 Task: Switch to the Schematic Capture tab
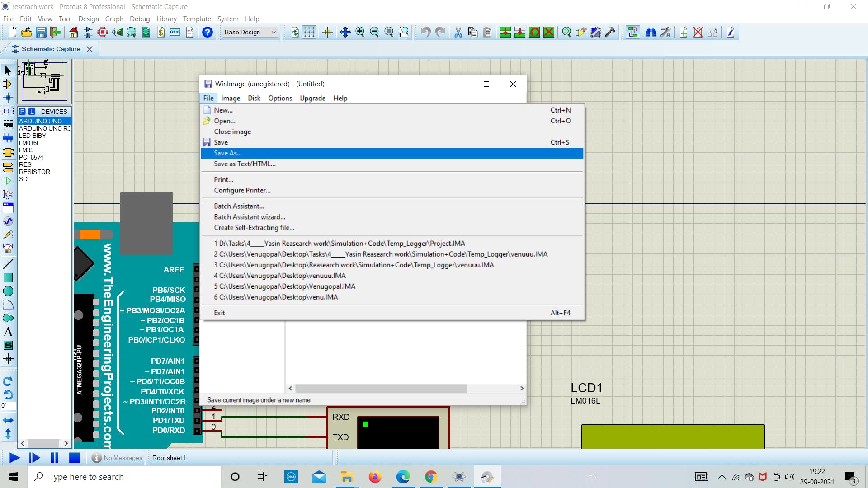click(x=51, y=49)
